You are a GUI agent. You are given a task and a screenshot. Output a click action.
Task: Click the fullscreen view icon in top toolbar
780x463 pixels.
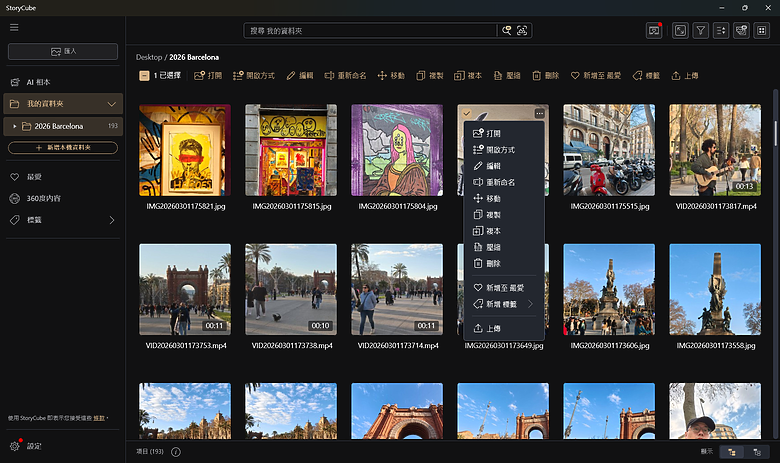point(681,31)
